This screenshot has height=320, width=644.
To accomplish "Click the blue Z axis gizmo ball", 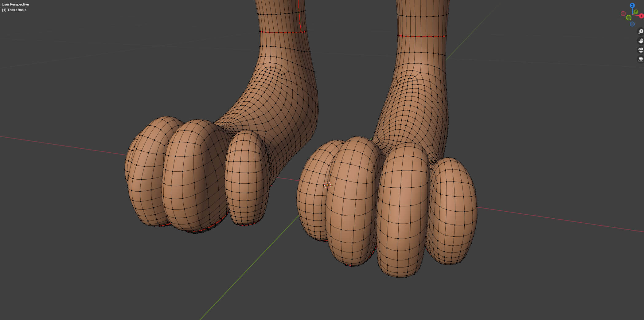I will coord(632,6).
